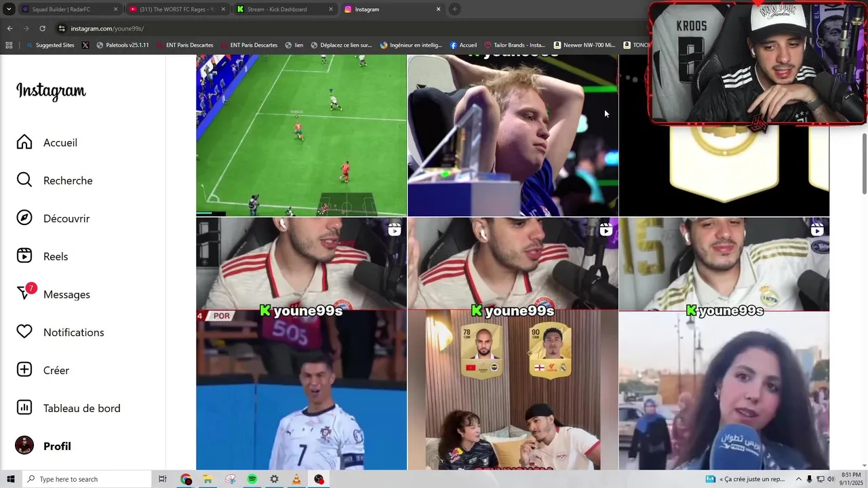
Task: Click the microphone icon in system tray
Action: (x=809, y=479)
